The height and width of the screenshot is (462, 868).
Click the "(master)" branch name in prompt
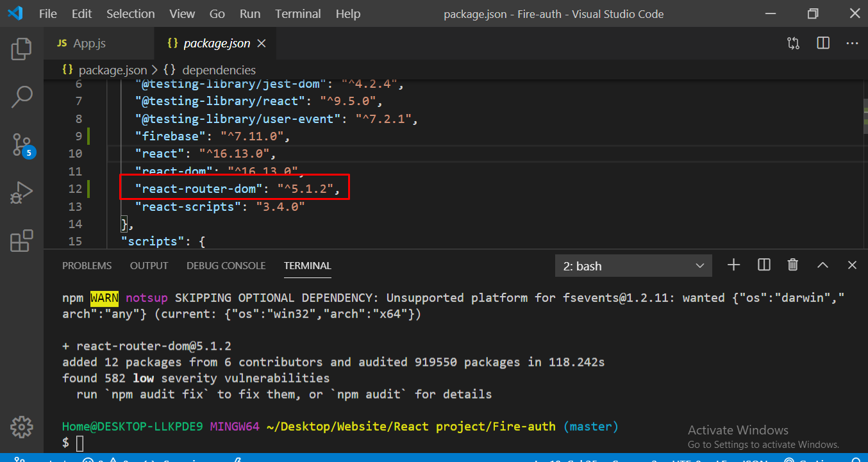[591, 426]
